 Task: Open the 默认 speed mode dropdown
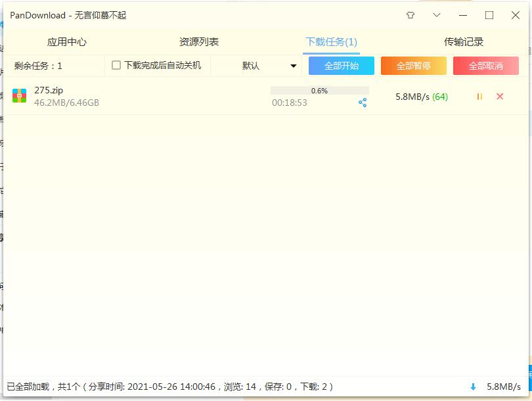pyautogui.click(x=269, y=66)
